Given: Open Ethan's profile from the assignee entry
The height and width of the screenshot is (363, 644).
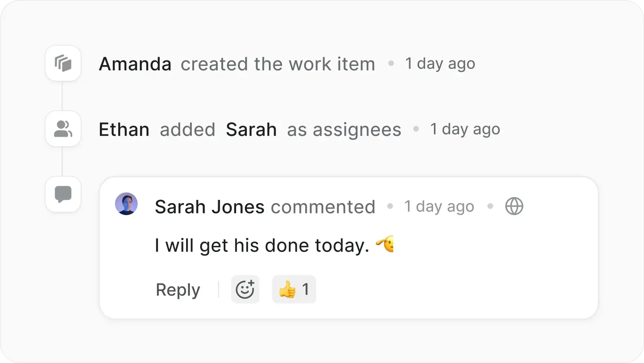Looking at the screenshot, I should [x=124, y=129].
